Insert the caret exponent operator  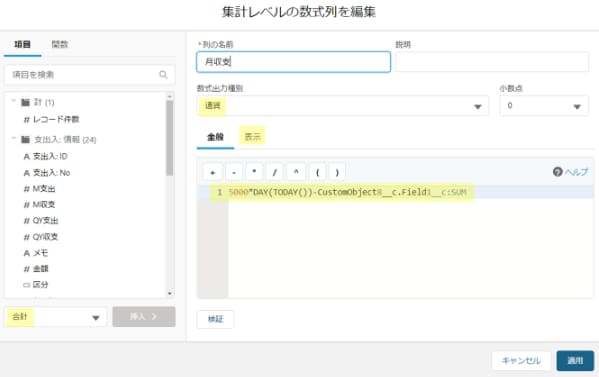296,172
